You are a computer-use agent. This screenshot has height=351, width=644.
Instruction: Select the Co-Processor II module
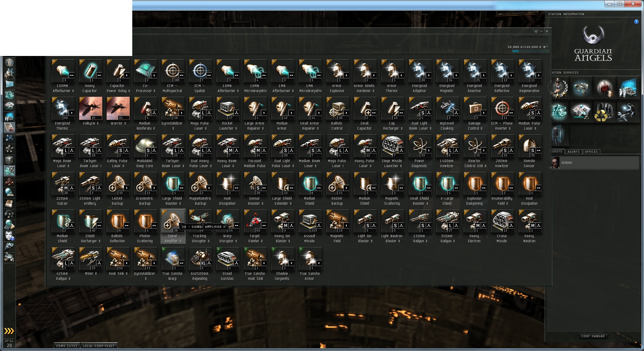click(x=145, y=76)
